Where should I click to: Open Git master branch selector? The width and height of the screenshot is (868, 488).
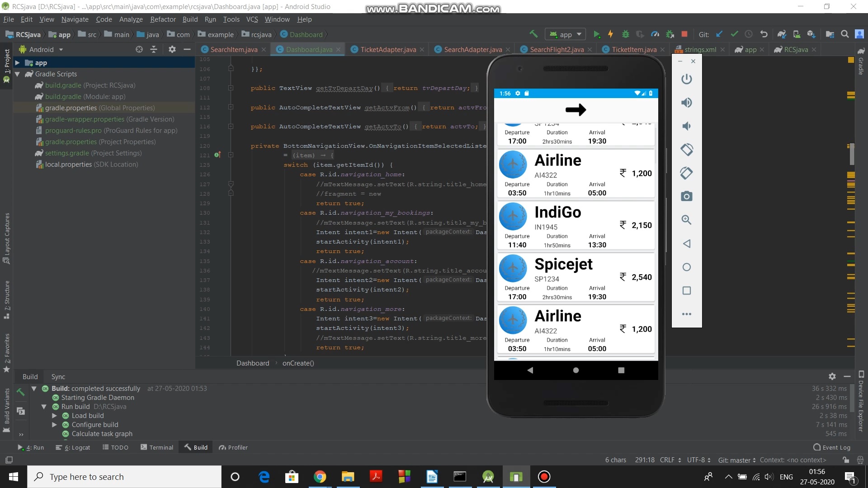coord(737,460)
